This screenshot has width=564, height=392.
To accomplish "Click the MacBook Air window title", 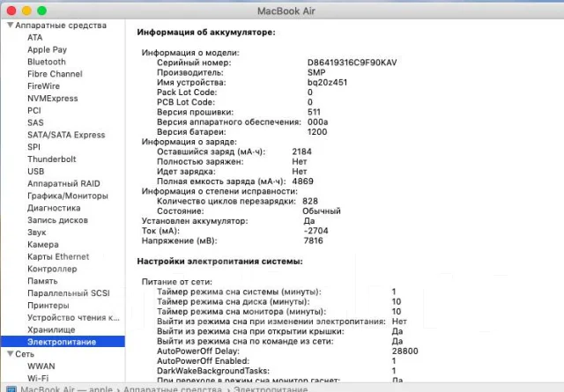I will [x=286, y=11].
